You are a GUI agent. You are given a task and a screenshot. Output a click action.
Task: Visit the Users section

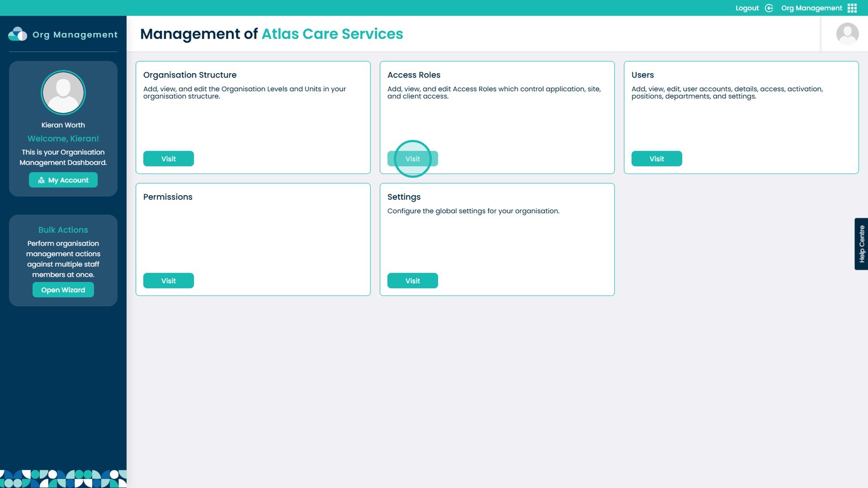pos(656,159)
